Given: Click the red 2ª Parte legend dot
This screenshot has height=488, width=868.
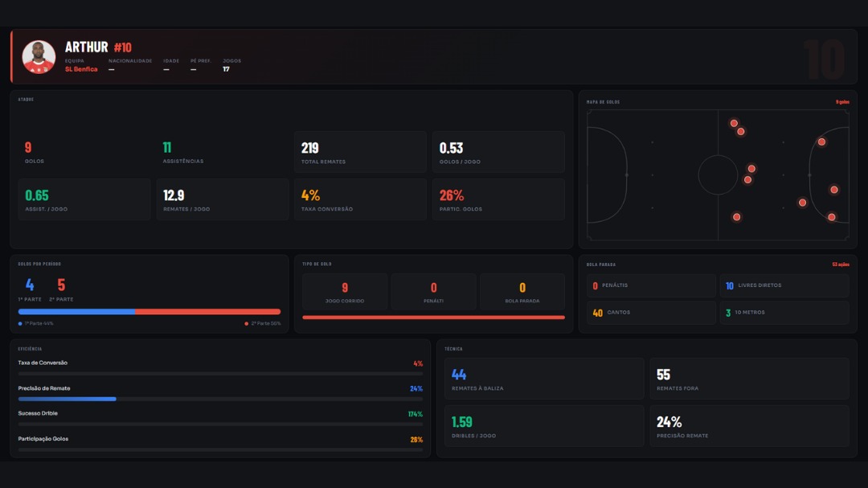Looking at the screenshot, I should click(x=246, y=324).
